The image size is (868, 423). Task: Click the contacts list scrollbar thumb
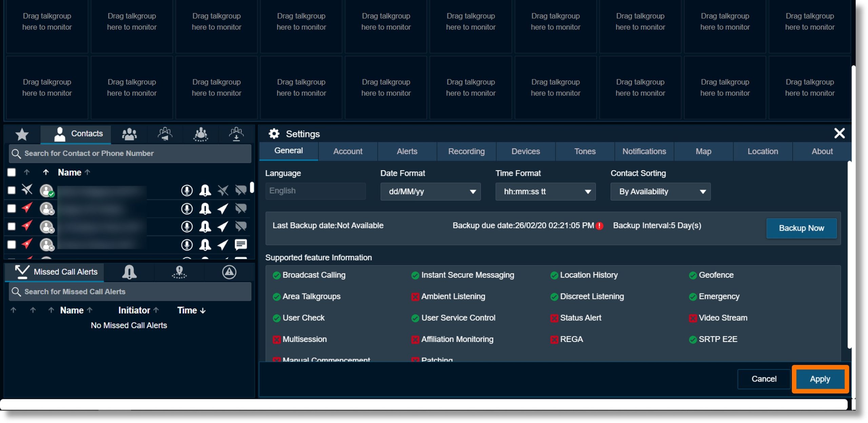252,188
